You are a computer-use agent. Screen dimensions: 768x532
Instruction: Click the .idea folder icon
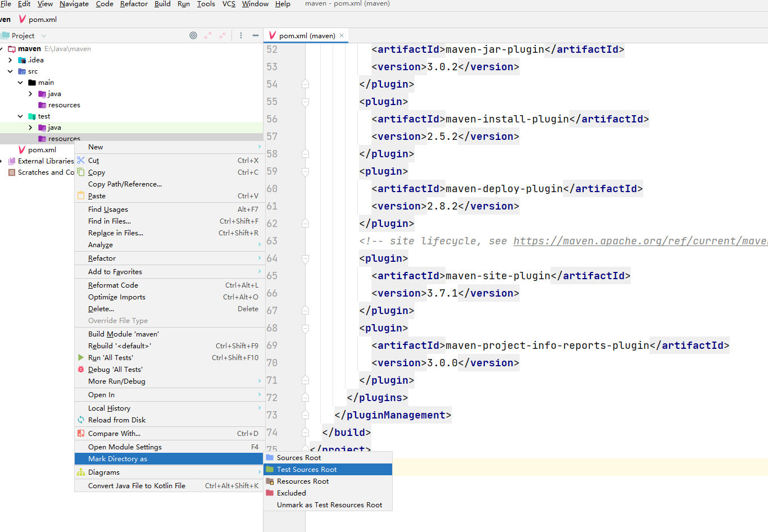point(22,60)
